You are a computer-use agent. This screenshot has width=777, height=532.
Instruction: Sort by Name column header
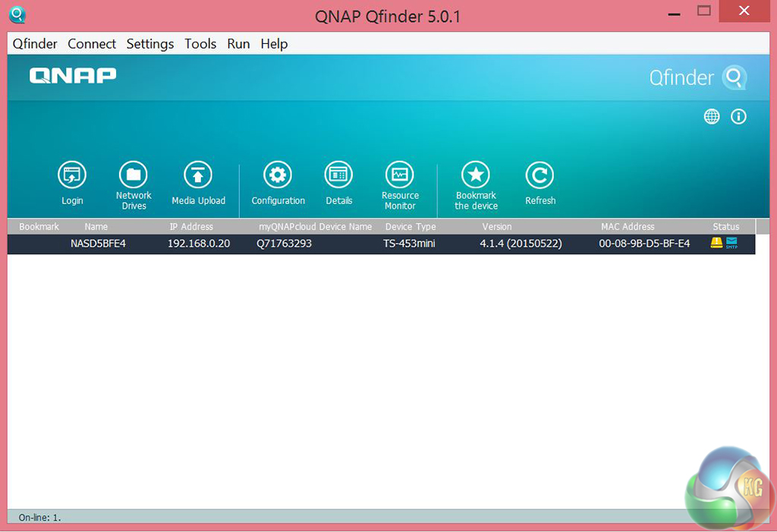(x=96, y=227)
